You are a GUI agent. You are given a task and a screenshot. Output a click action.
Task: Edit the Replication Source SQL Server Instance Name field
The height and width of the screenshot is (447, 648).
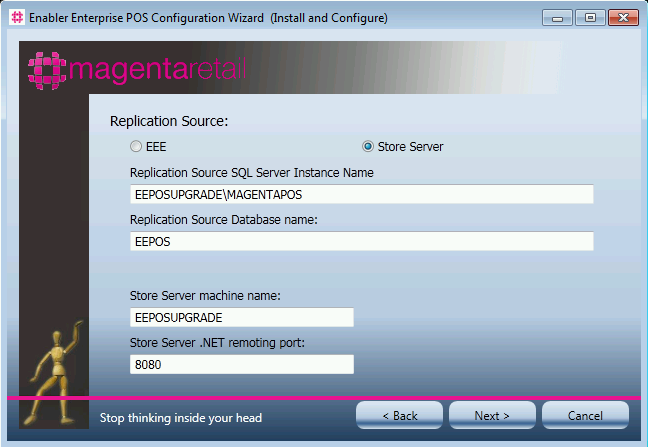(362, 194)
